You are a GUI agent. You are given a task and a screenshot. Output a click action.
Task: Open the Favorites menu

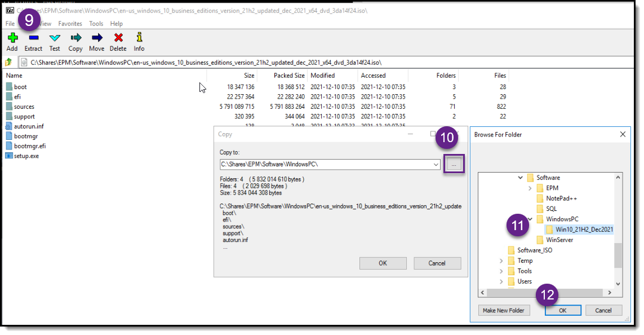pos(70,24)
